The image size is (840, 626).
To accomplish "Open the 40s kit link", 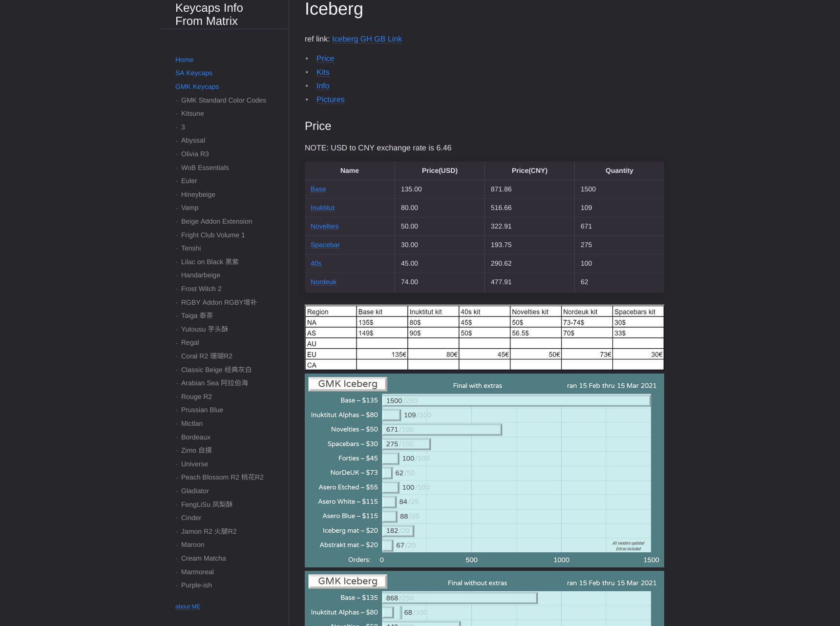I will [316, 264].
